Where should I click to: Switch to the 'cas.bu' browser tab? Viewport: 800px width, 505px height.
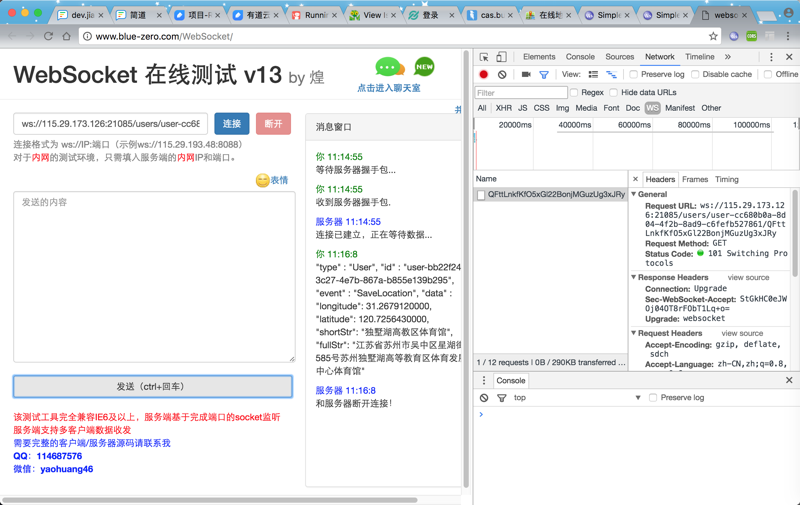click(490, 15)
